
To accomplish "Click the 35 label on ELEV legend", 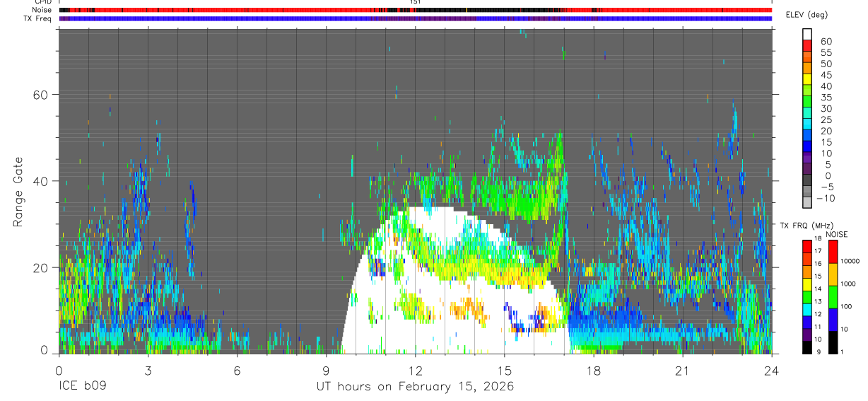I will click(825, 97).
